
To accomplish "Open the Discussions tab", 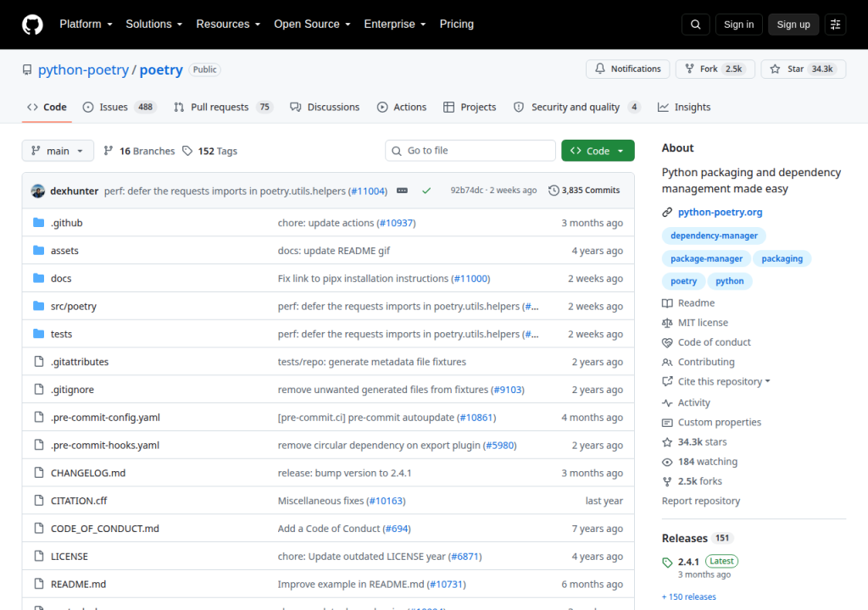I will coord(325,107).
